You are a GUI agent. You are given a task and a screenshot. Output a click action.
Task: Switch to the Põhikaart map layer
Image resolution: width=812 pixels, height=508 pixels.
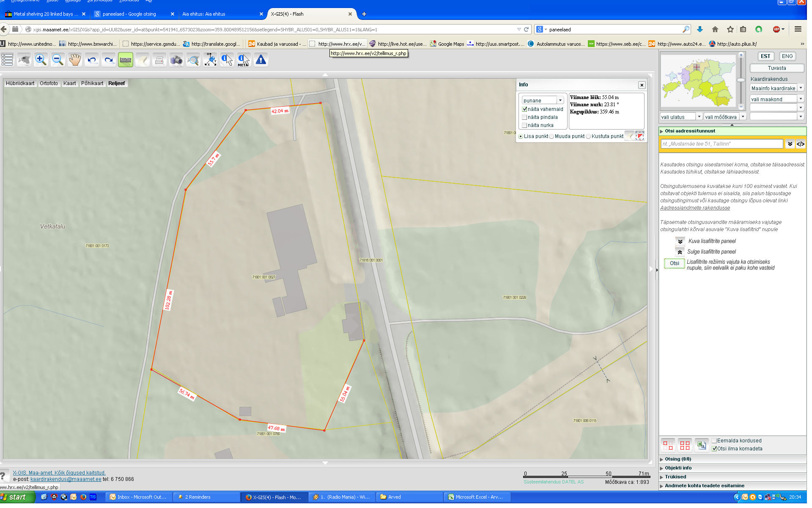(x=92, y=83)
